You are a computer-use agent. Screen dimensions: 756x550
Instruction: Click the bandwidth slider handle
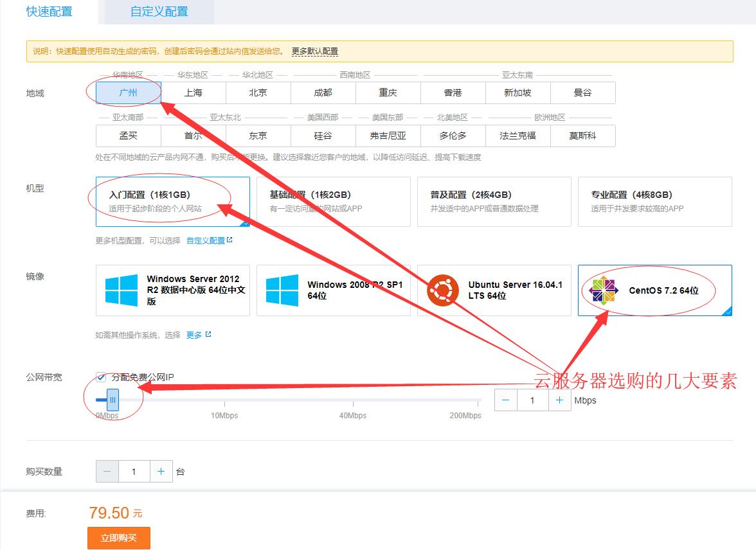113,400
